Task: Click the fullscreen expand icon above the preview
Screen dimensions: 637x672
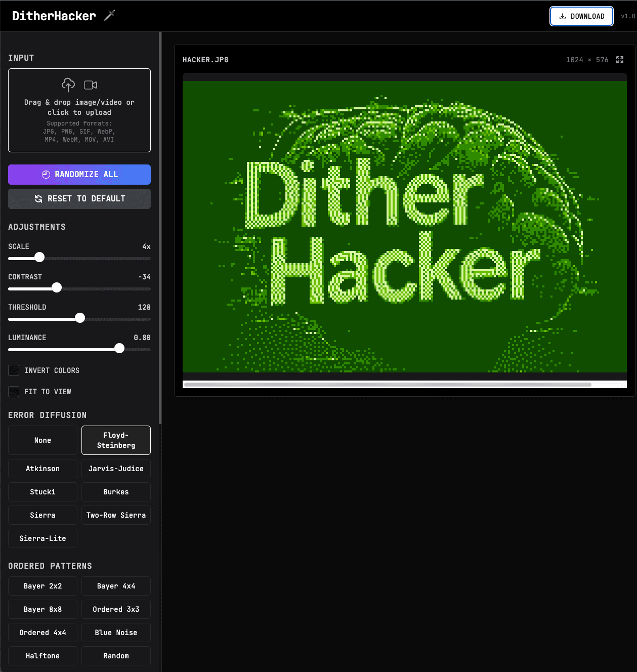Action: pyautogui.click(x=620, y=60)
